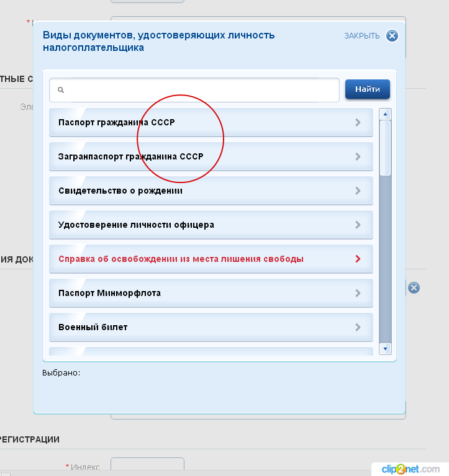
Task: Select Справка об освобождении из места лишения свободы
Action: coord(211,259)
